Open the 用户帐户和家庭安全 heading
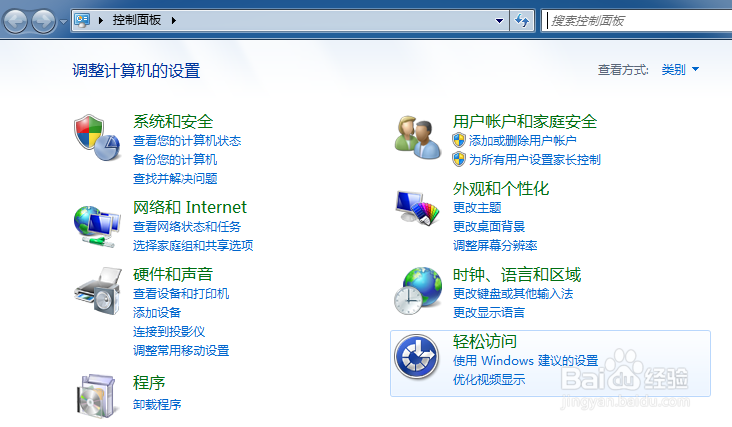 pyautogui.click(x=525, y=121)
